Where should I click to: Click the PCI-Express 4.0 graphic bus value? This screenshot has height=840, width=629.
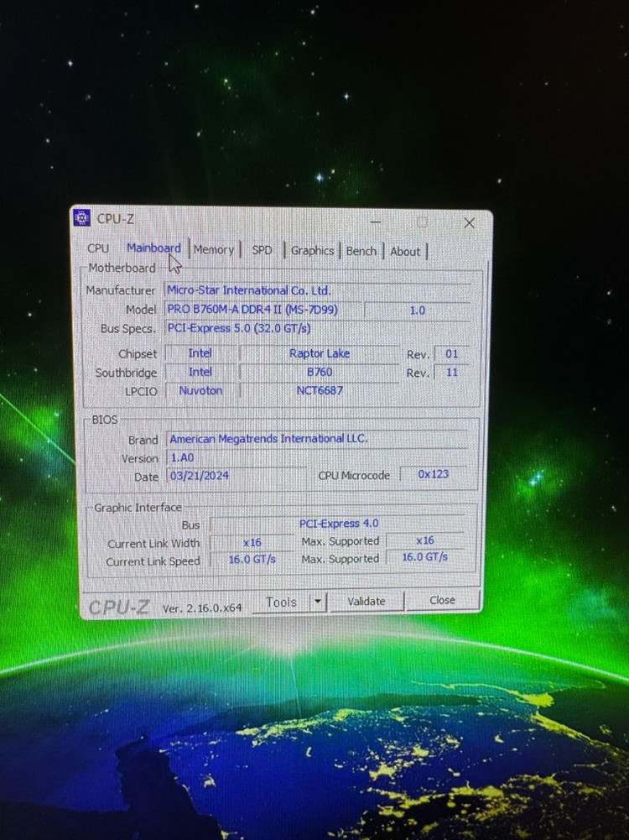(x=338, y=524)
